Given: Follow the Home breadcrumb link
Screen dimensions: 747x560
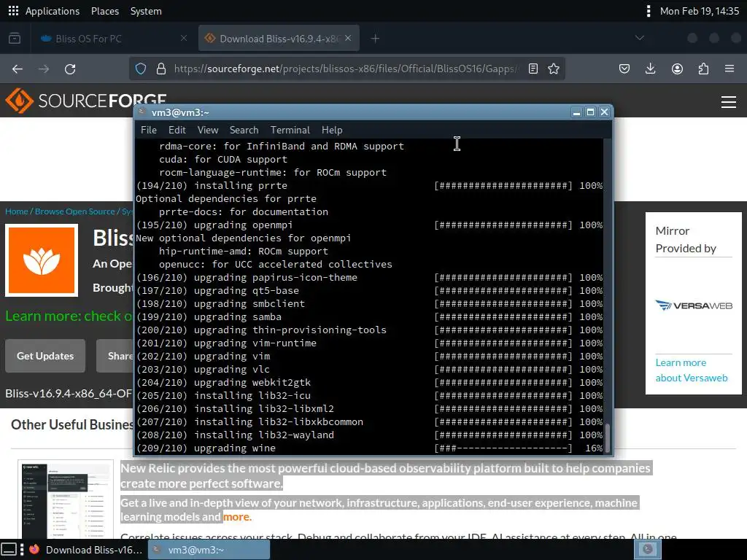Looking at the screenshot, I should (x=16, y=211).
